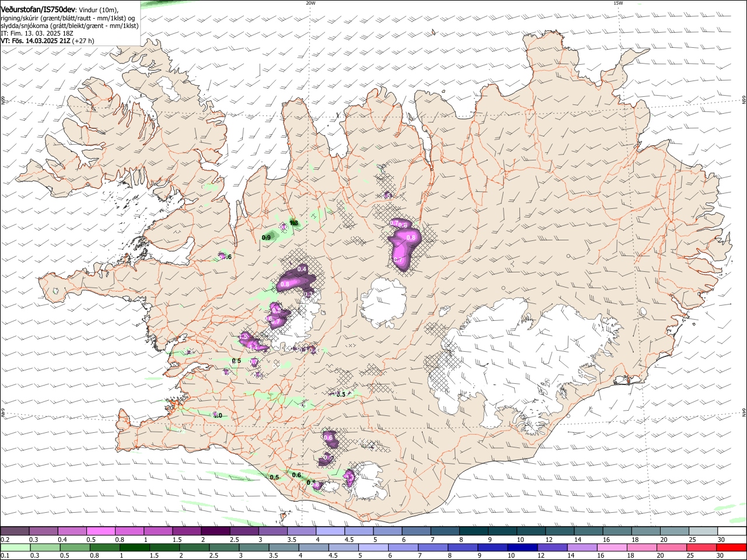Pick the light purple swatch labeled 14 in lower legend
Image resolution: width=747 pixels, height=560 pixels.
582,548
